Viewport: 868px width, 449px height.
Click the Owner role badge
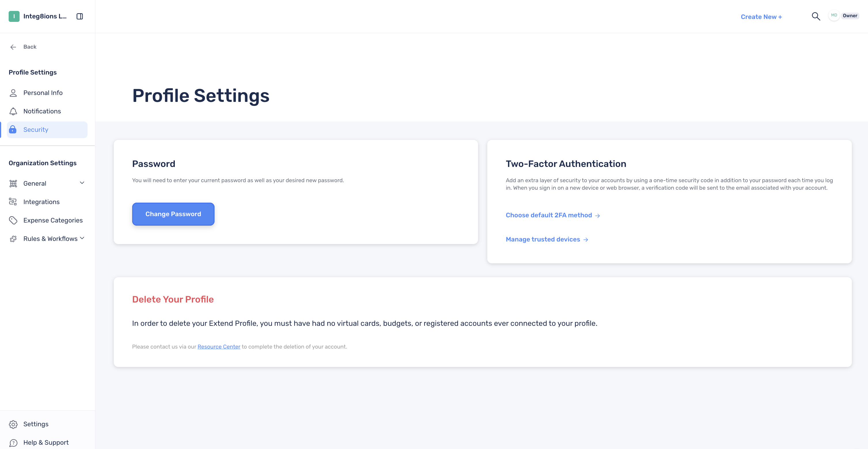(x=850, y=16)
